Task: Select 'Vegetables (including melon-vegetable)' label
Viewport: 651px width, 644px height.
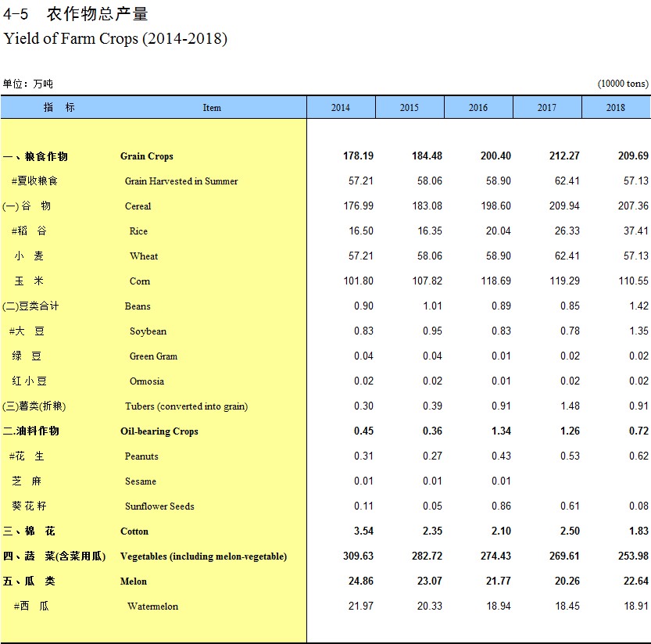Action: 203,556
